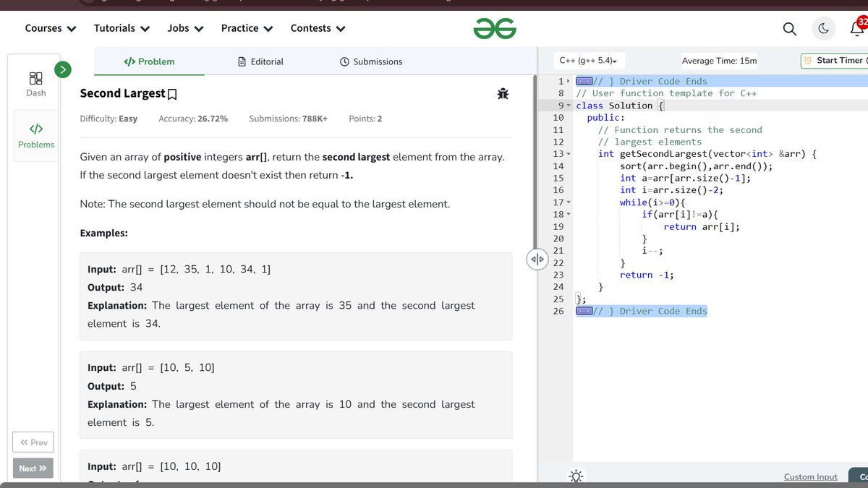868x488 pixels.
Task: Click code line int i=arr.size()-2;
Action: [671, 190]
